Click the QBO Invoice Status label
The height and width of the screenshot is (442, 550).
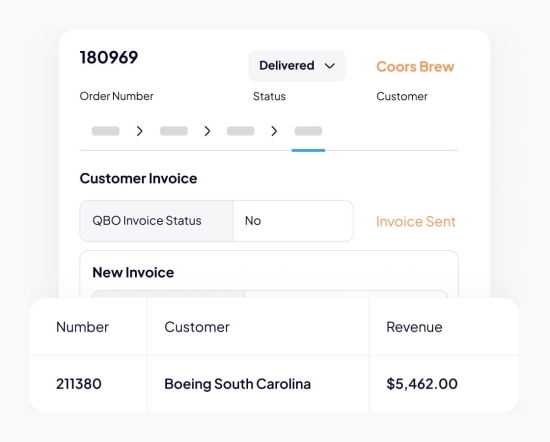[147, 221]
